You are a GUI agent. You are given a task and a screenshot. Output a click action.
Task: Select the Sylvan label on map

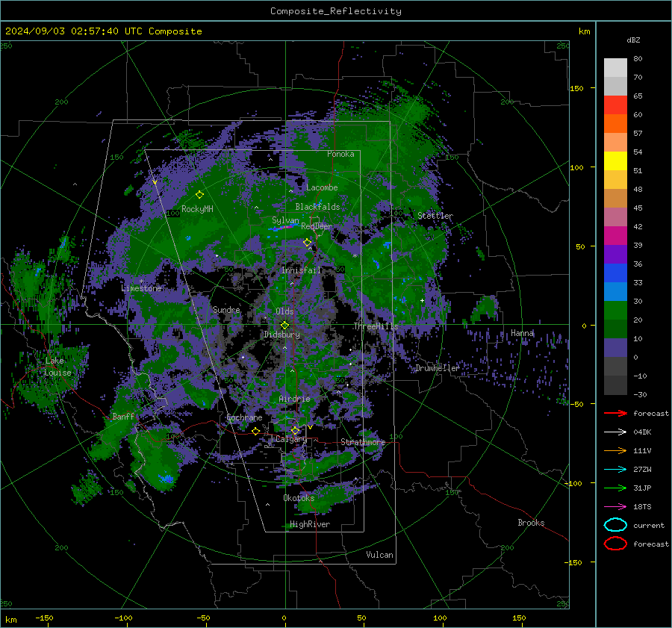coord(285,220)
